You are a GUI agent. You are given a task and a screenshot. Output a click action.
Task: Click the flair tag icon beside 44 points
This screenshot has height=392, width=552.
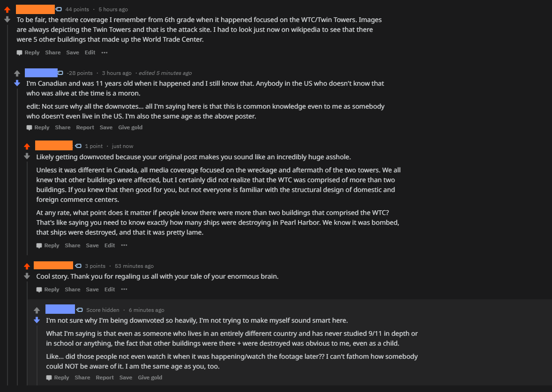(x=59, y=9)
